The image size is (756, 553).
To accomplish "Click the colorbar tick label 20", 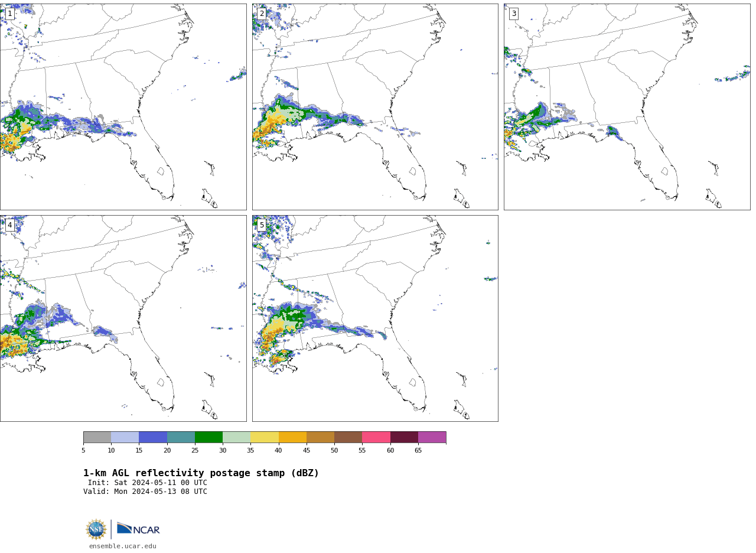I will 167,451.
